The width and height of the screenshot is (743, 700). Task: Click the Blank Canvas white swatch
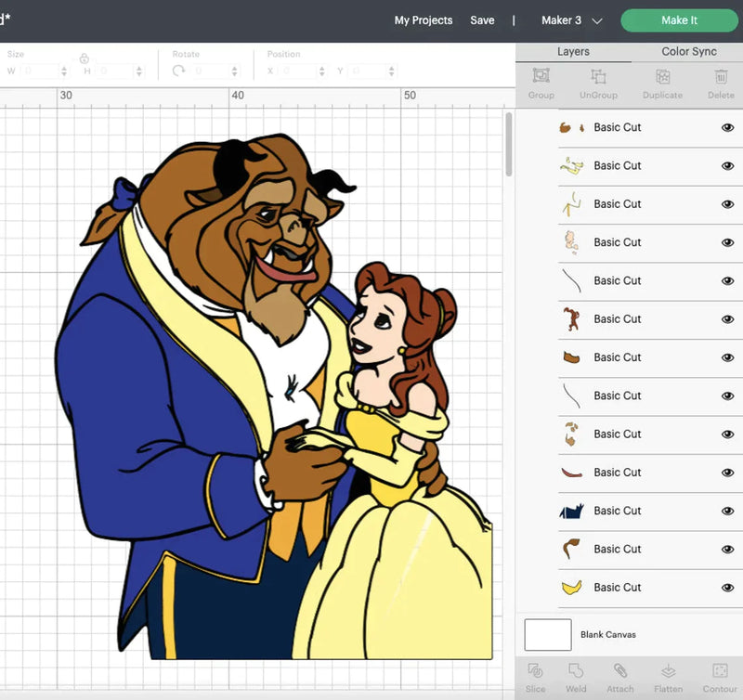point(548,635)
